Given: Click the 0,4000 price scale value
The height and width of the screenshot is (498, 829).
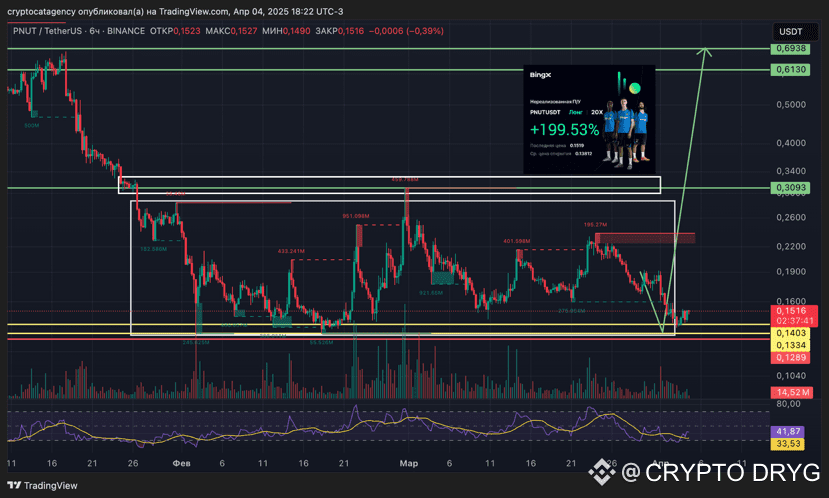Looking at the screenshot, I should tap(791, 143).
